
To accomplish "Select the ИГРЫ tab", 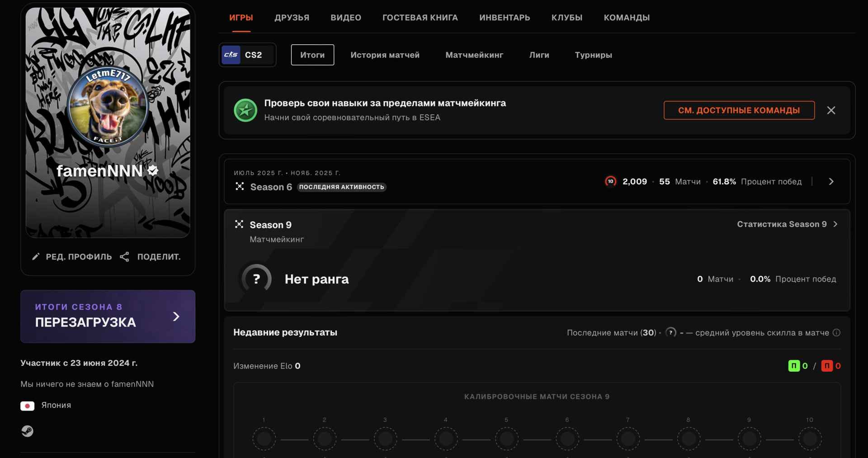I will 241,18.
